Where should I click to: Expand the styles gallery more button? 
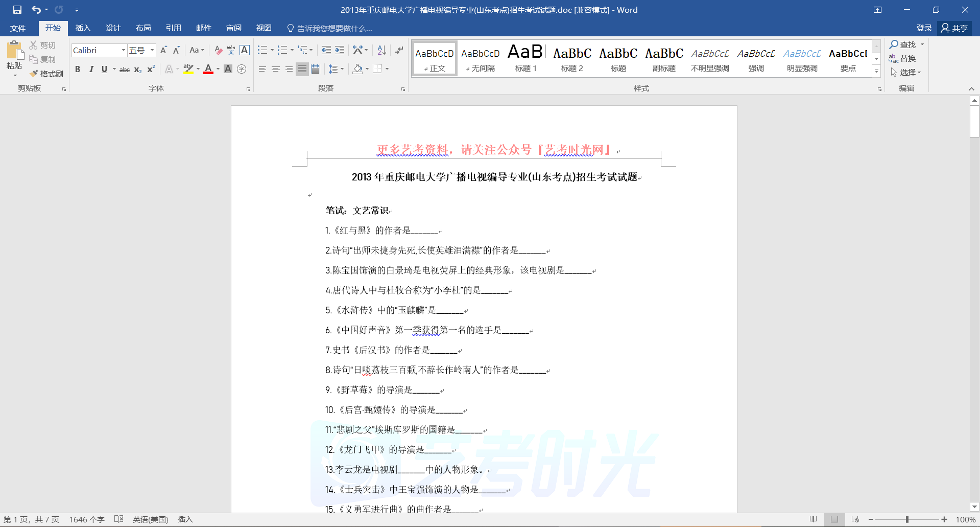point(876,72)
